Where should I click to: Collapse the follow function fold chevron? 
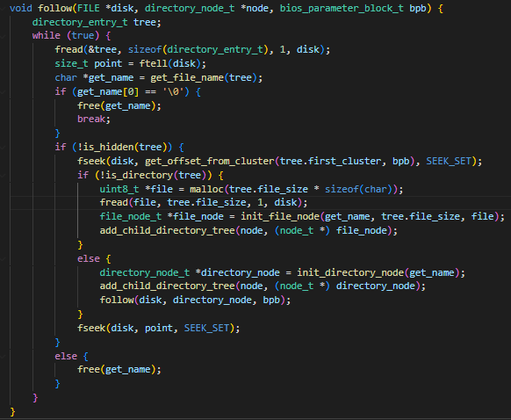click(3, 9)
